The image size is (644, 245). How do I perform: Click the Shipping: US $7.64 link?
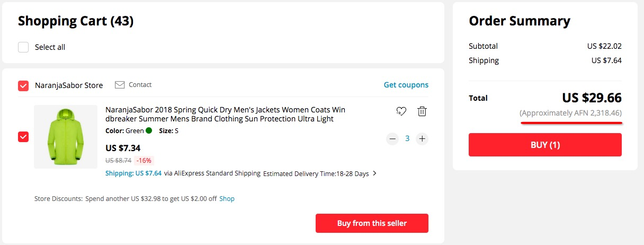(133, 173)
